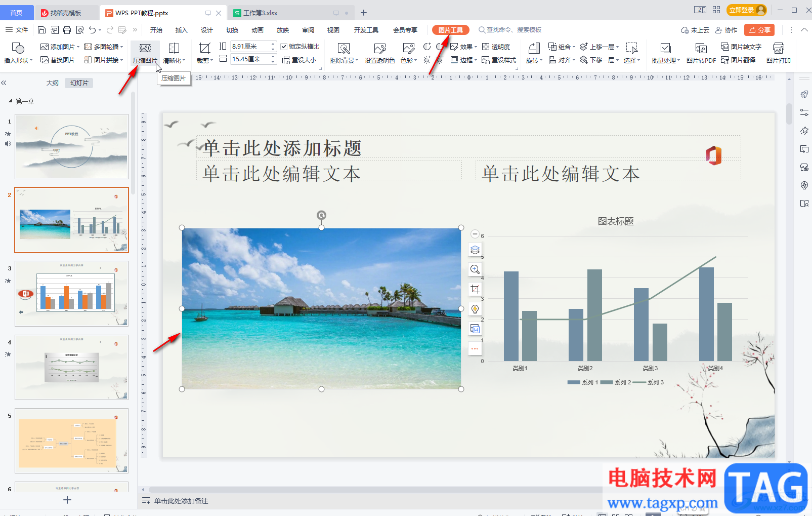Open Batch Process (批量处理) dropdown
This screenshot has height=516, width=812.
point(665,53)
